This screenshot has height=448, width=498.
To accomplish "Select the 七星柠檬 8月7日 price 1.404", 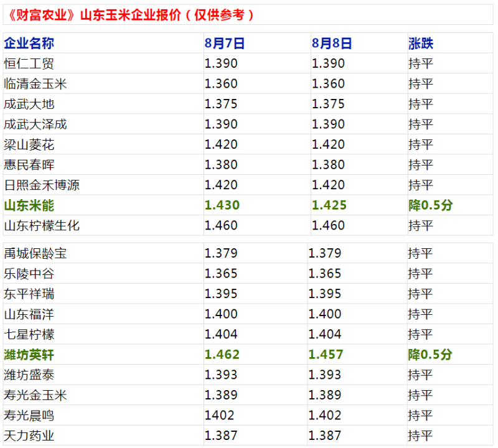I will [x=221, y=334].
